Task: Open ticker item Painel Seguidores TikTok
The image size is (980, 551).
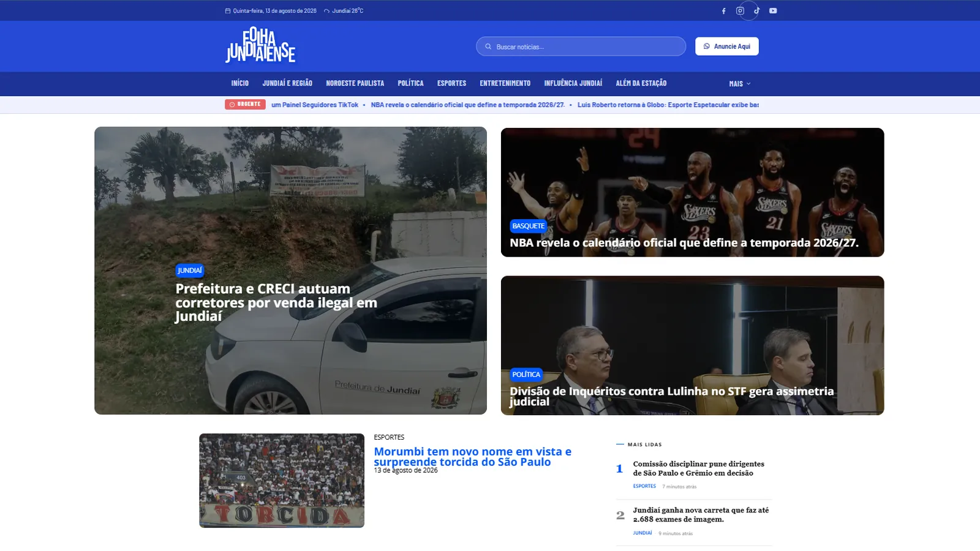Action: pyautogui.click(x=315, y=105)
